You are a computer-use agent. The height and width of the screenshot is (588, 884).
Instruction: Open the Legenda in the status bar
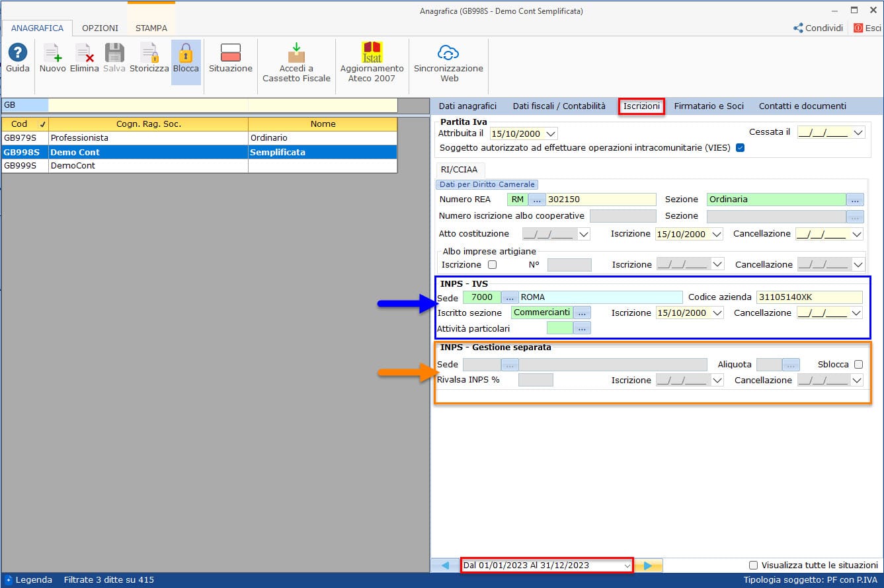click(x=28, y=580)
